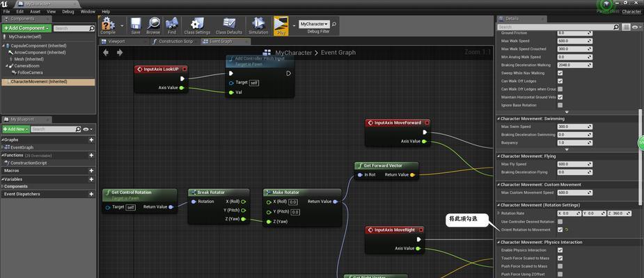
Task: Click the Details panel vertical scrollbar
Action: pyautogui.click(x=640, y=156)
